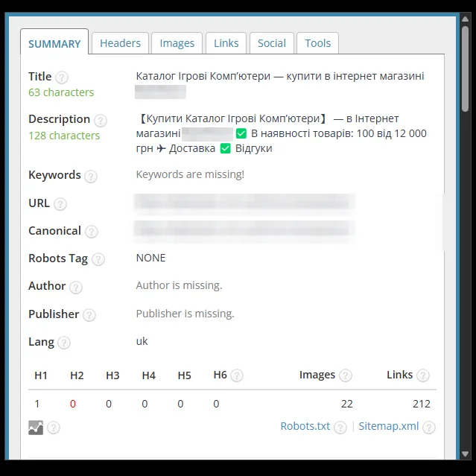Click the help icon next to Title

[x=62, y=77]
